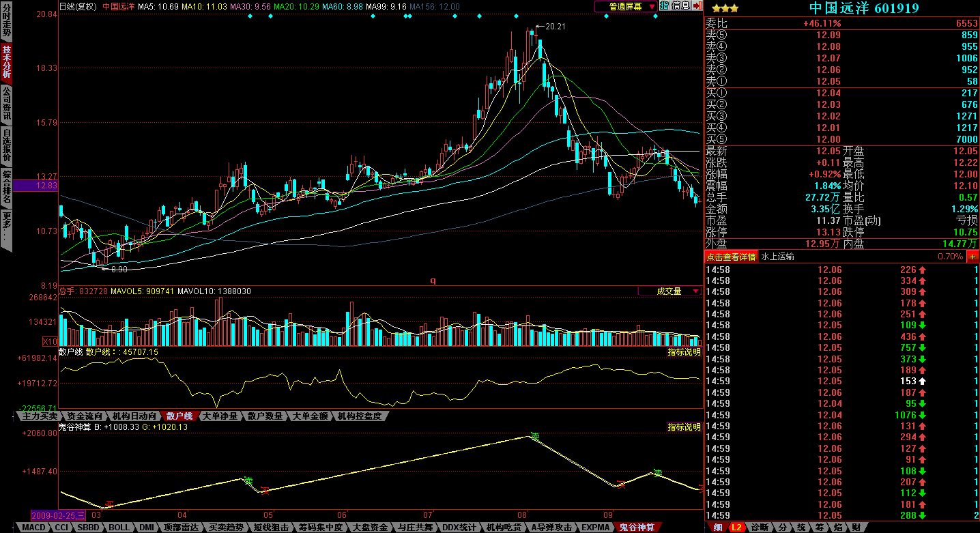Open the 成交量 indicator dropdown
The height and width of the screenshot is (533, 980).
pos(669,291)
